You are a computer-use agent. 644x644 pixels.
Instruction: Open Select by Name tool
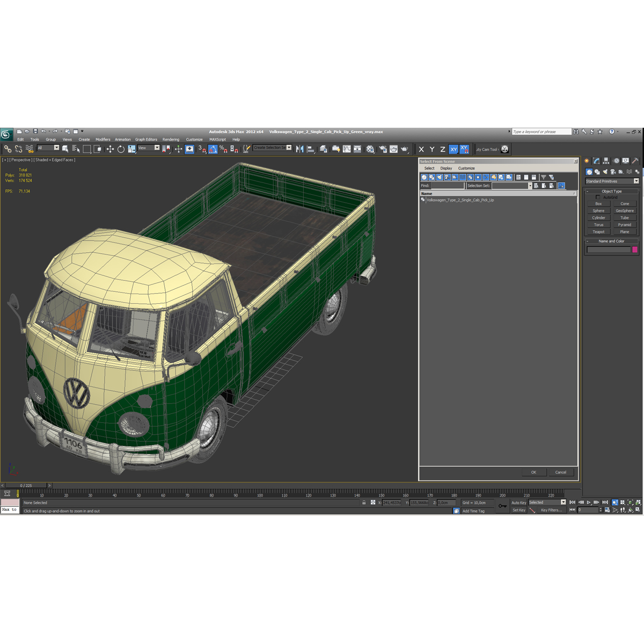pos(76,149)
